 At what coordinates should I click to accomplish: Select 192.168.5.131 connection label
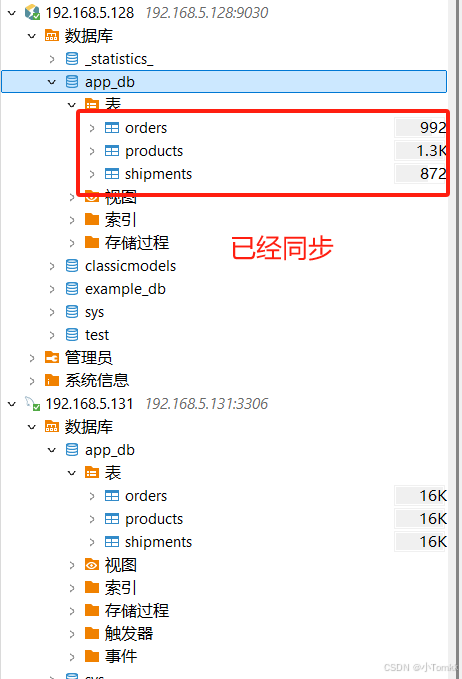point(90,404)
